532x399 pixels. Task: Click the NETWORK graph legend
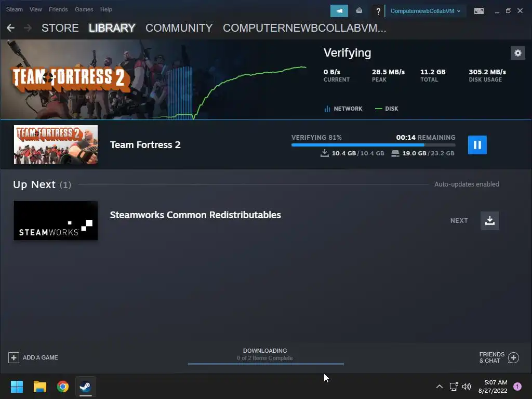pos(343,109)
